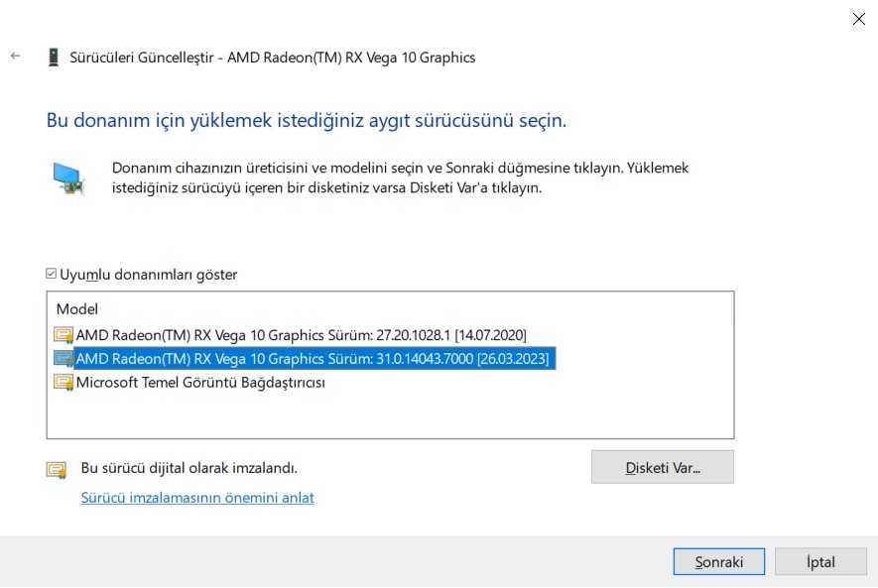The width and height of the screenshot is (878, 588).
Task: Click the device icon beside Sürücüleri Güncelleştir title
Action: (x=54, y=58)
